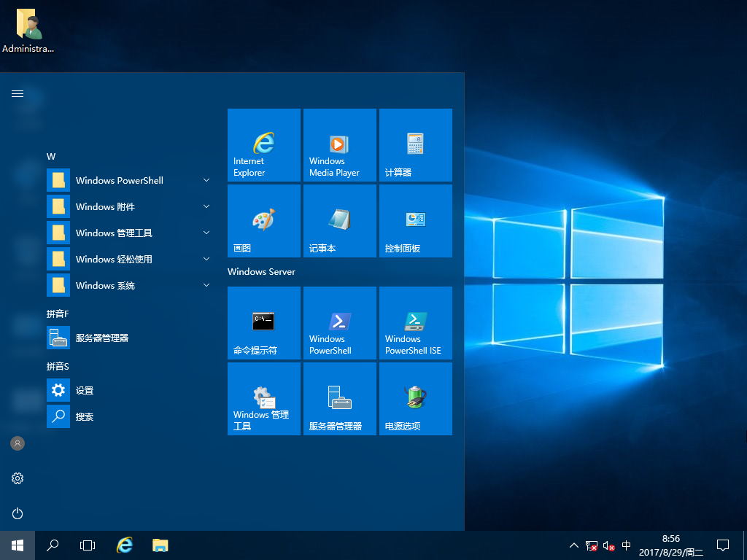This screenshot has width=747, height=560.
Task: Open the user account icon in Start
Action: [x=18, y=443]
